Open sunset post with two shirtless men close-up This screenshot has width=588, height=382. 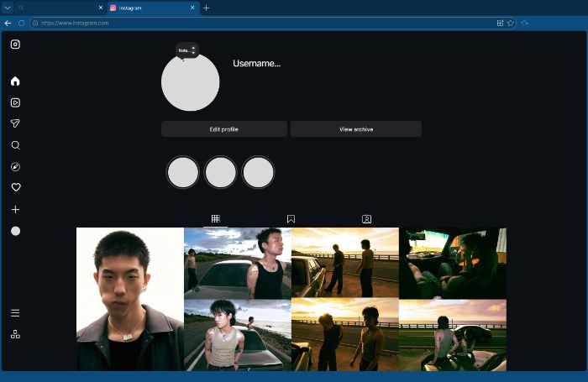[345, 335]
